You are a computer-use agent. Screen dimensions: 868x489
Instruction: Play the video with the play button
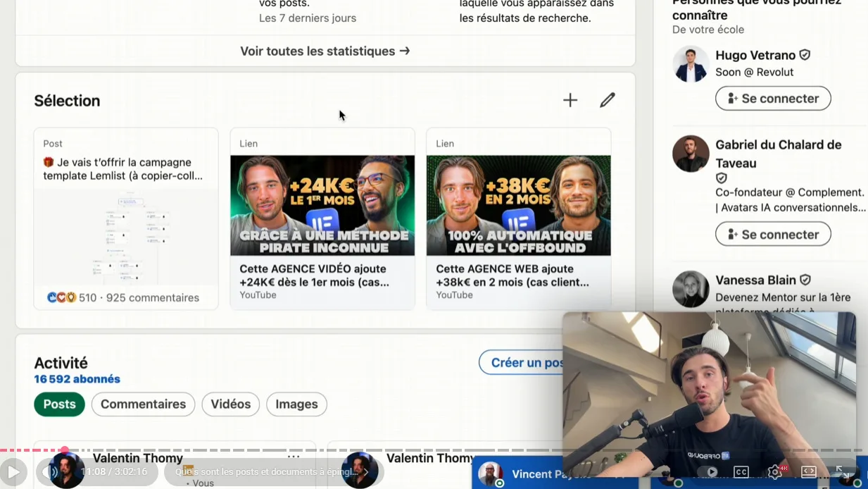13,471
